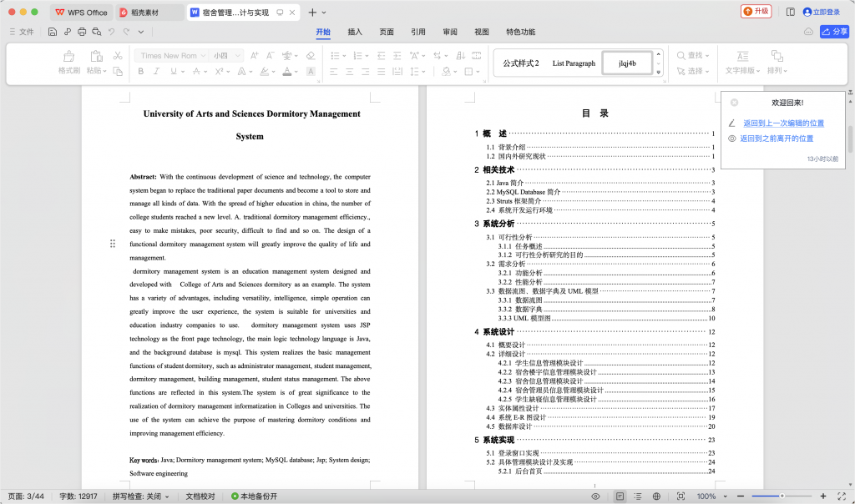Apply bold formatting with the B icon

click(x=140, y=71)
